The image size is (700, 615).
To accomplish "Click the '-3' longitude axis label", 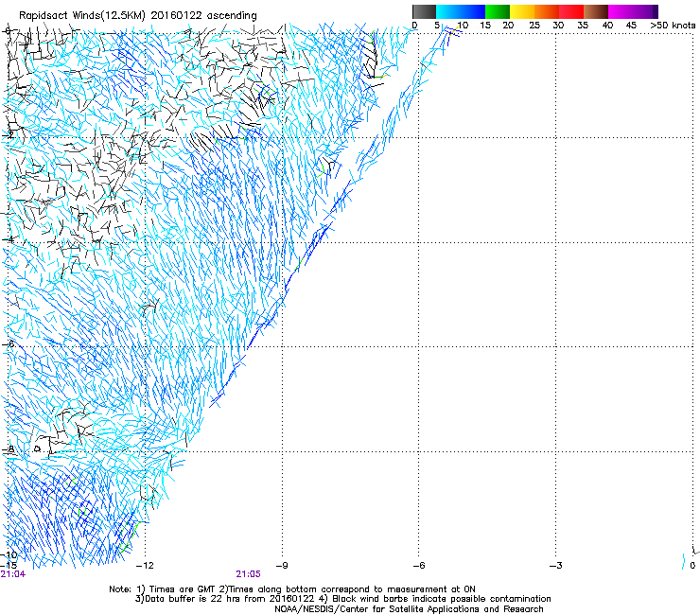I will (555, 566).
